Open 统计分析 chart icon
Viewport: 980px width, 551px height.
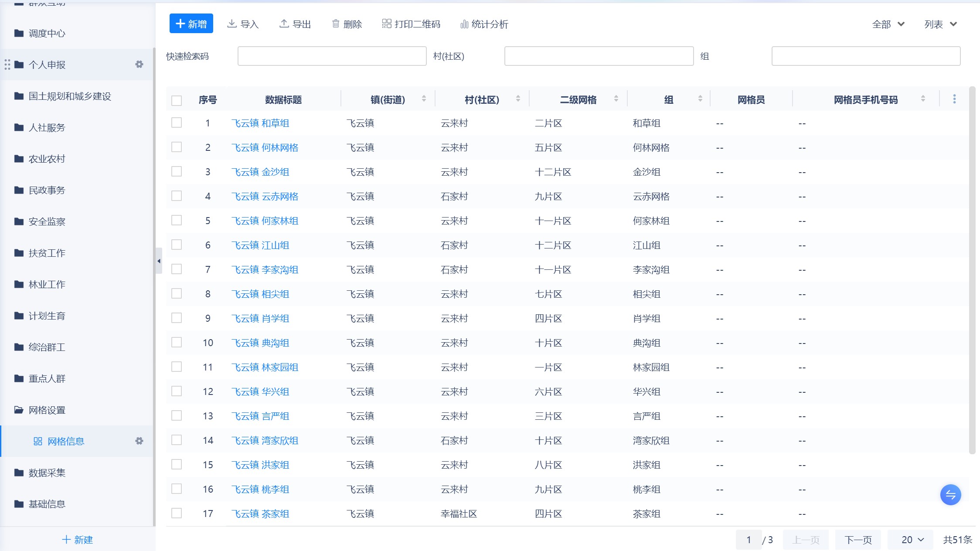point(464,24)
